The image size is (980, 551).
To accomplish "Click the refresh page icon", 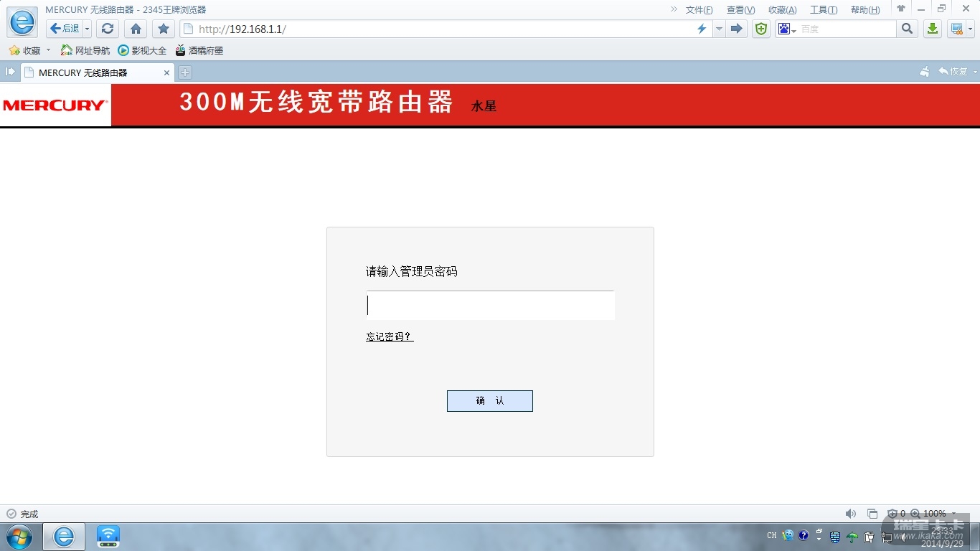I will pos(108,29).
